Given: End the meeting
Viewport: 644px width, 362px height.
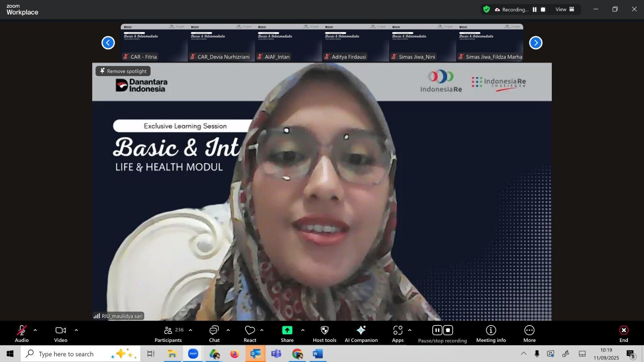Looking at the screenshot, I should point(623,333).
